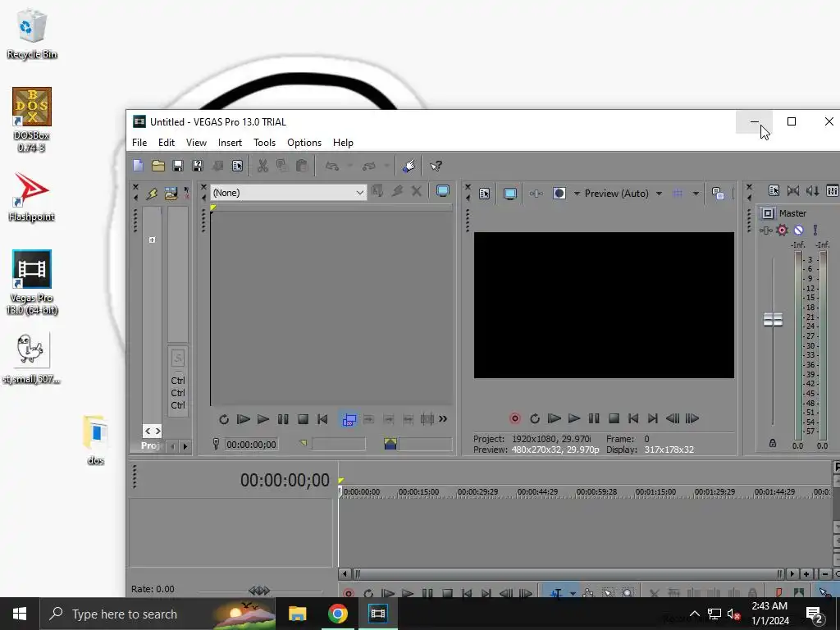Click the Downmix Output icon in mixer
Screen dimensions: 840x630
[793, 190]
